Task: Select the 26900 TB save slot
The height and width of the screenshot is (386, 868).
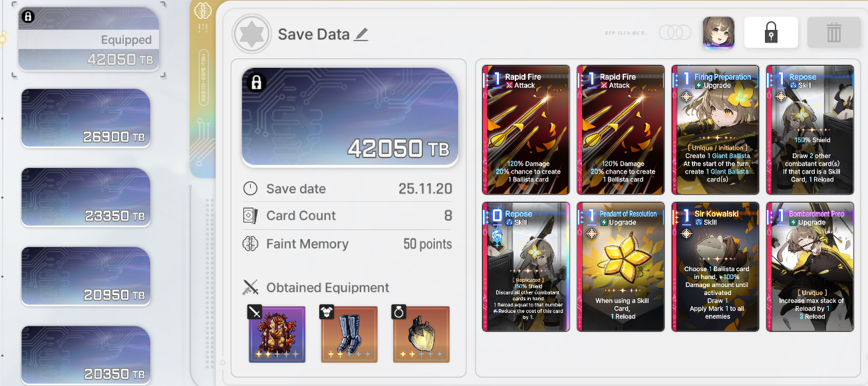Action: click(85, 118)
